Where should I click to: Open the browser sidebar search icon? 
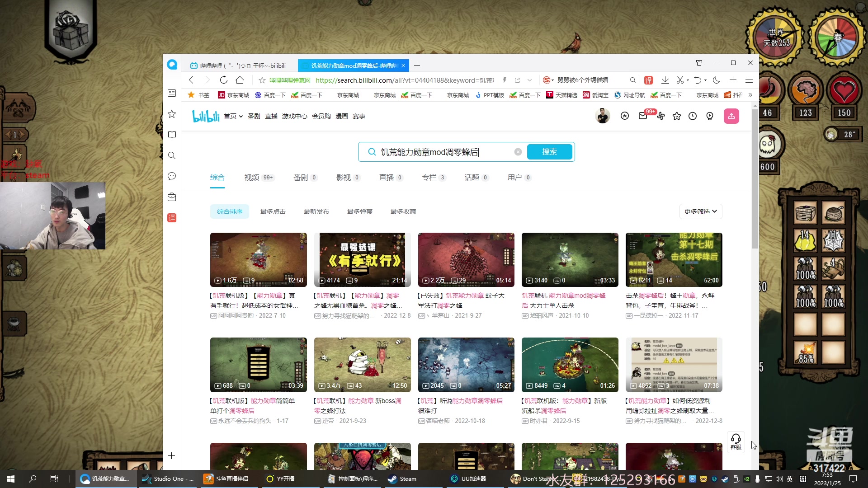[x=172, y=155]
